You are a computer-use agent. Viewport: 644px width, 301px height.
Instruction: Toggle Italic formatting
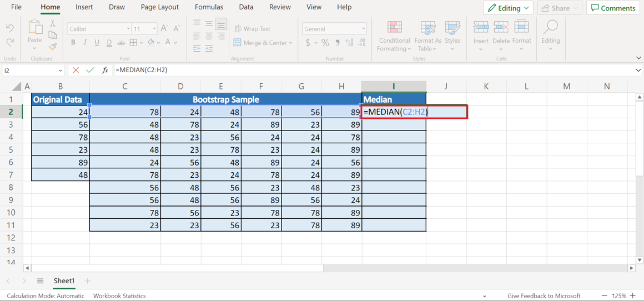pyautogui.click(x=85, y=42)
